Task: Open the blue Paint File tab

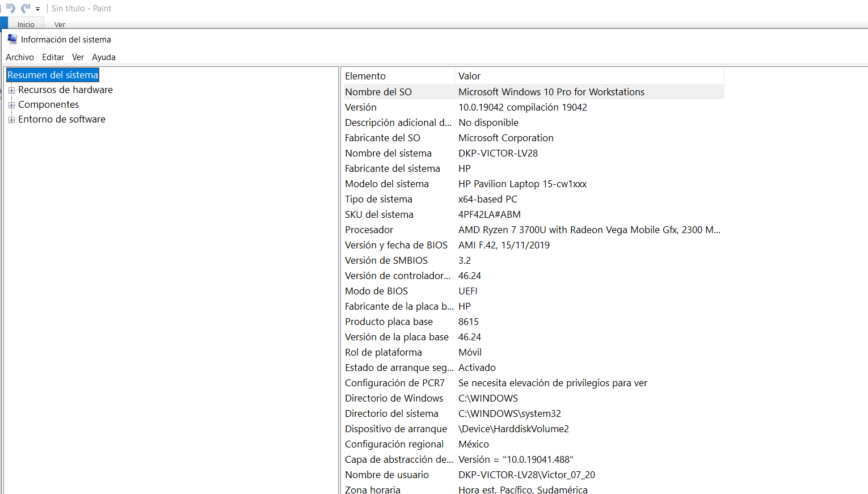Action: point(3,23)
